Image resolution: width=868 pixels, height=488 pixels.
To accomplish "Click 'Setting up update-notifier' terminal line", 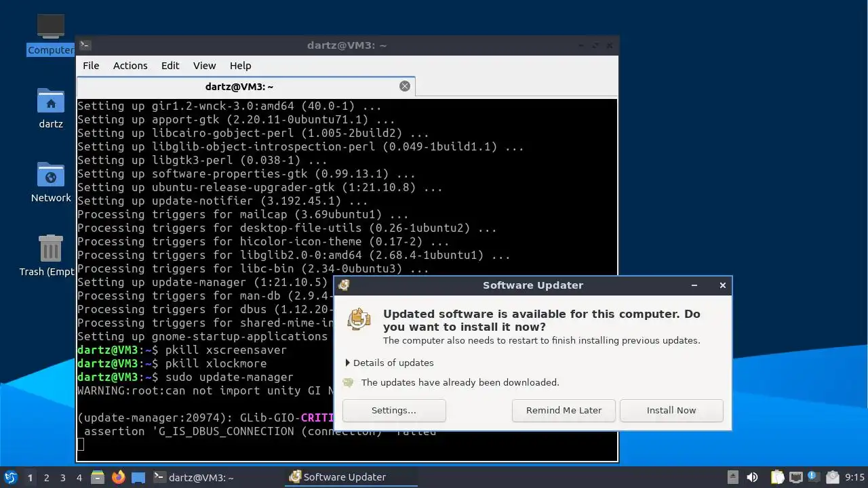I will pos(222,201).
